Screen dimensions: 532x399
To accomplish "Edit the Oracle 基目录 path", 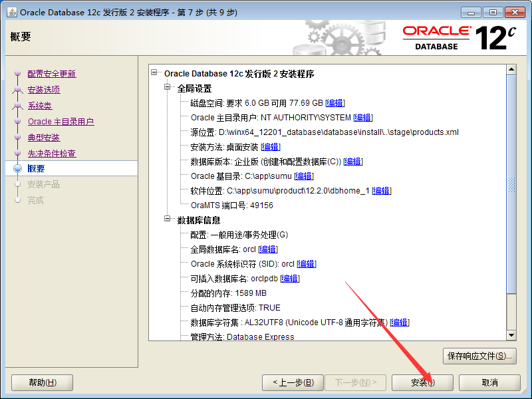I will click(x=304, y=176).
